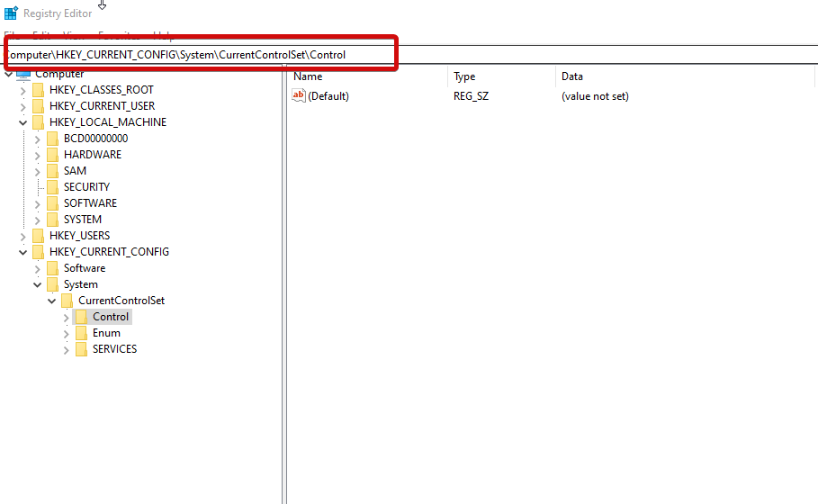This screenshot has width=818, height=504.
Task: Click HKEY_LOCAL_MACHINE folder icon
Action: 38,122
